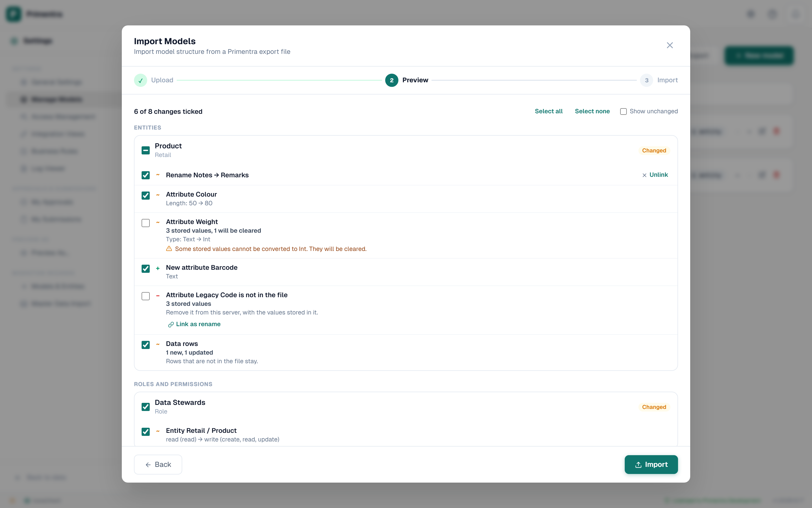Click the X icon next to Unlink

click(x=644, y=175)
